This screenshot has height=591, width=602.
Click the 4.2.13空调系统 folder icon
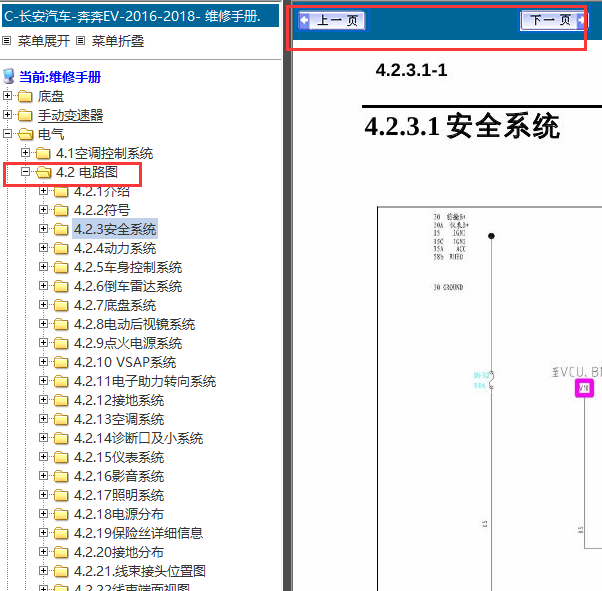(61, 419)
